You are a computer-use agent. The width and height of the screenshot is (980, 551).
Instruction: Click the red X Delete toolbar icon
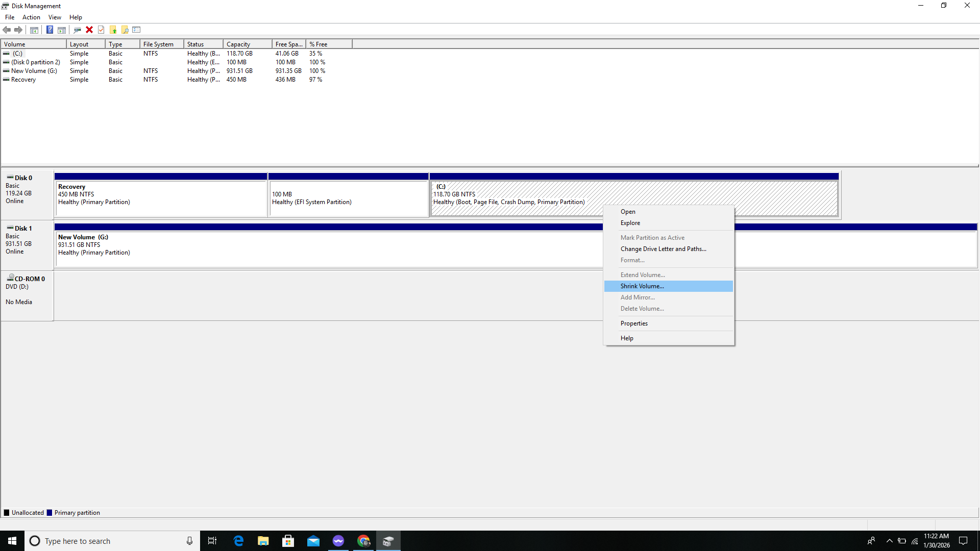89,30
